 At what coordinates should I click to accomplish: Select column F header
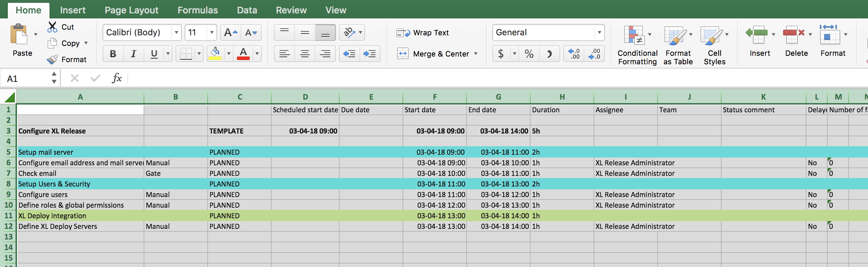pos(435,97)
